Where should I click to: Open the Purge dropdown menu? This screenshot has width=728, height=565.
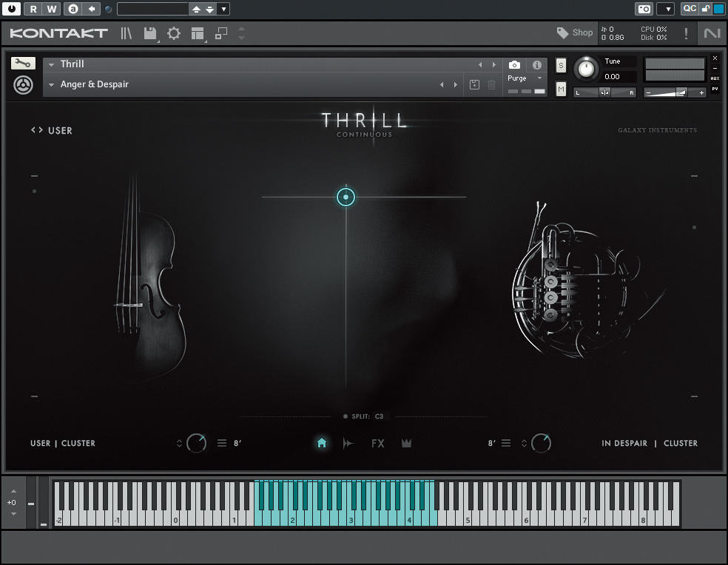pos(525,78)
